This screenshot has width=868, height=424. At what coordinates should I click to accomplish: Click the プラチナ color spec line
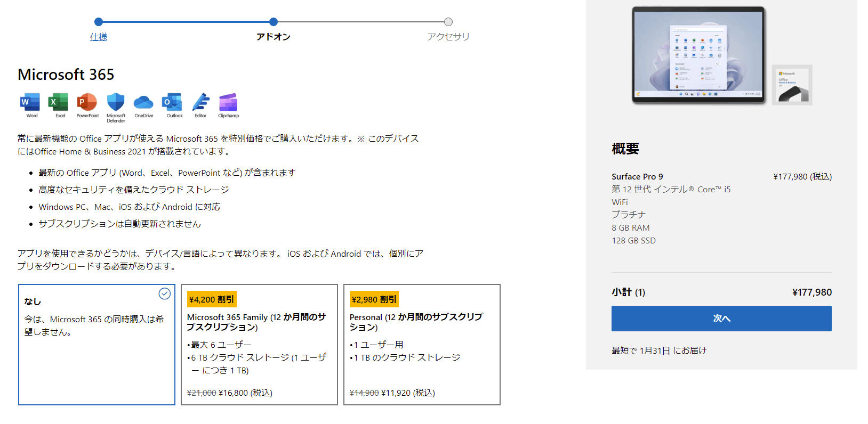coord(629,214)
